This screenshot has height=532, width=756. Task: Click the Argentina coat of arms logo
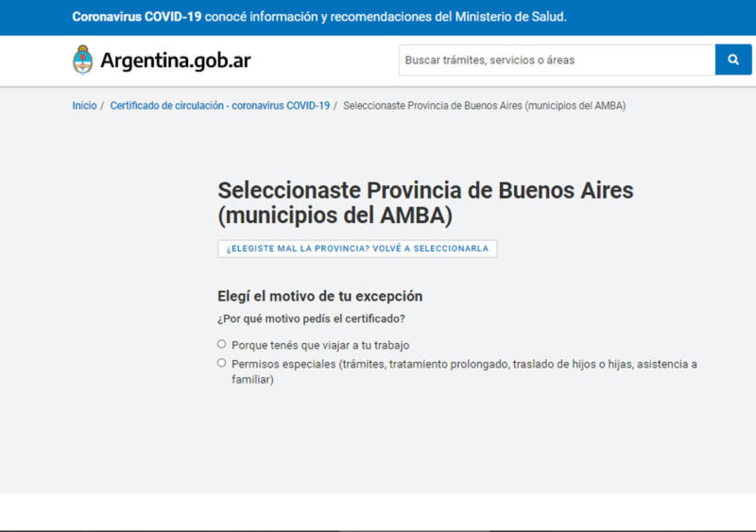pos(83,60)
